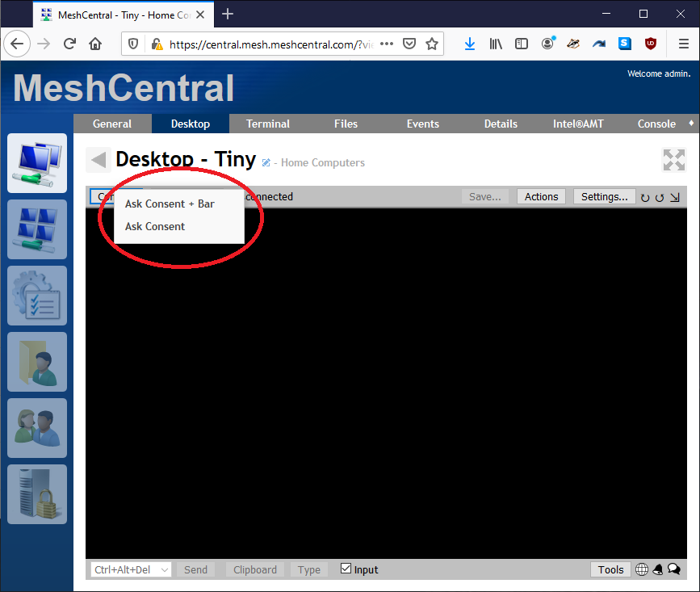Click the connection security padlock warning icon
700x592 pixels.
[x=157, y=44]
